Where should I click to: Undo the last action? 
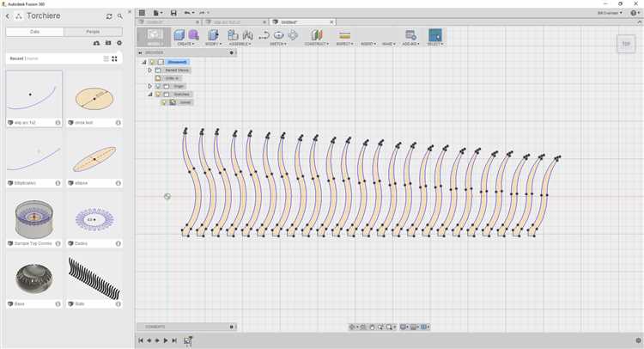tap(189, 13)
